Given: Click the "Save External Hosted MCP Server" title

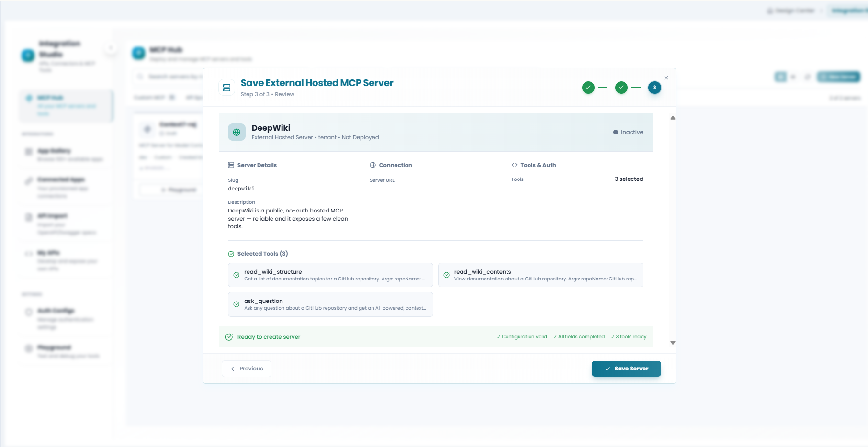Looking at the screenshot, I should [x=317, y=83].
